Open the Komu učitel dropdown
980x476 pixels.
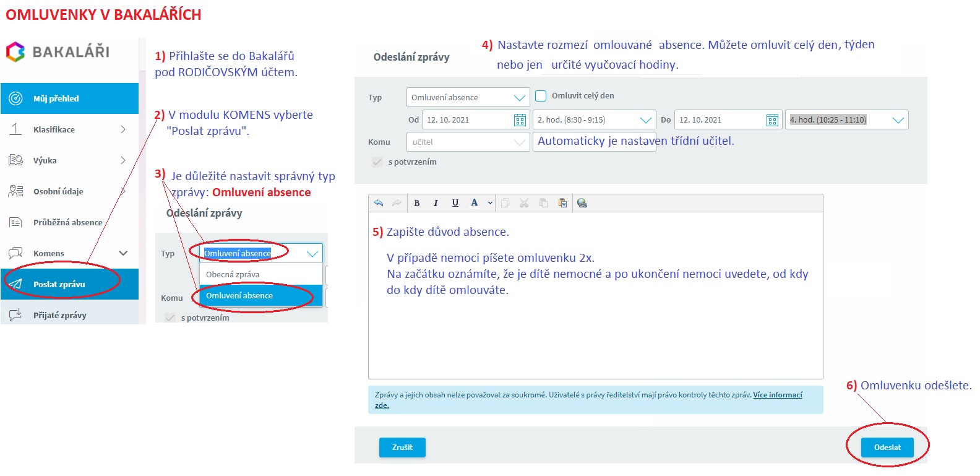(468, 142)
